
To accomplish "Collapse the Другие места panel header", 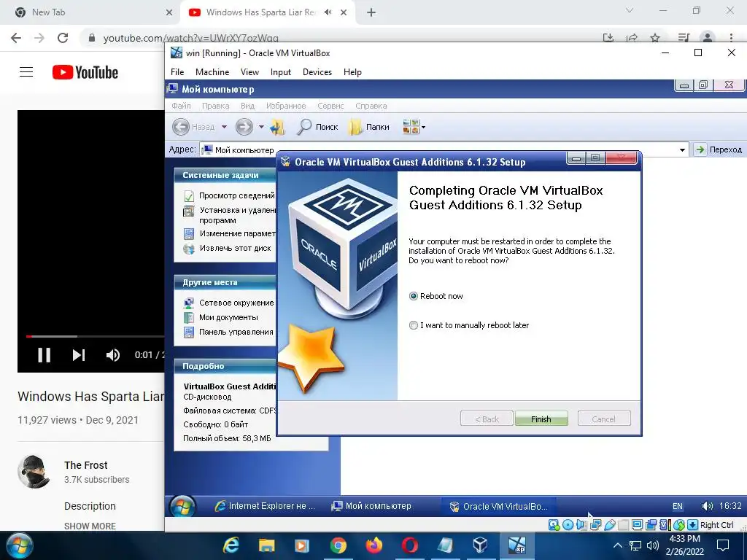I will point(225,282).
